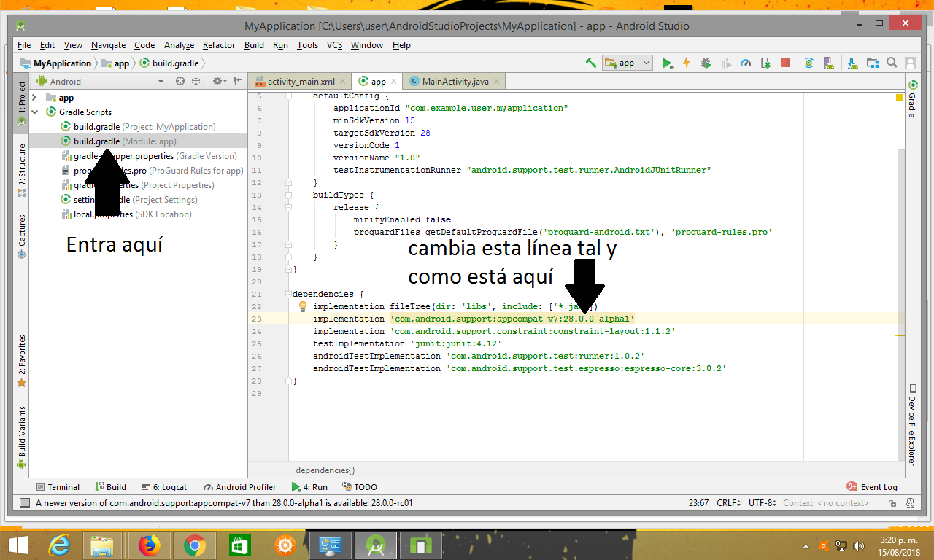Switch to activity_main.xml editor tab
Viewport: 934px width, 560px height.
(x=301, y=82)
